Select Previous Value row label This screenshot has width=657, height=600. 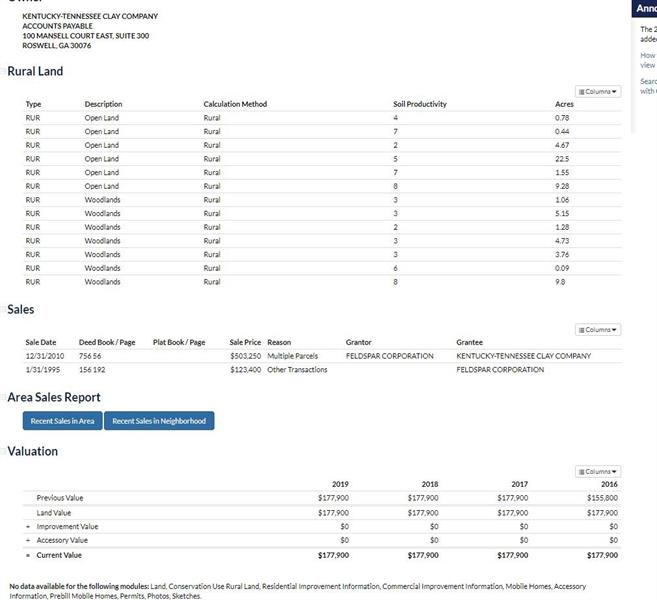[60, 498]
